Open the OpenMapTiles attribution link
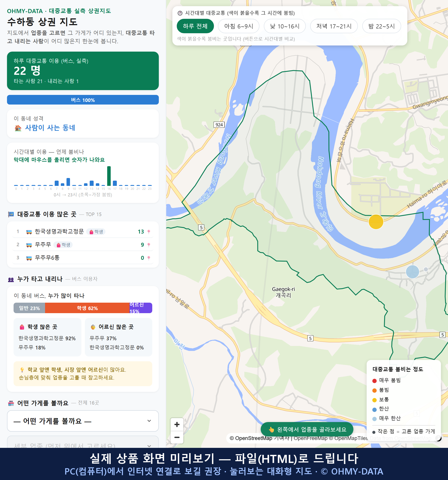Image resolution: width=448 pixels, height=480 pixels. pos(348,438)
